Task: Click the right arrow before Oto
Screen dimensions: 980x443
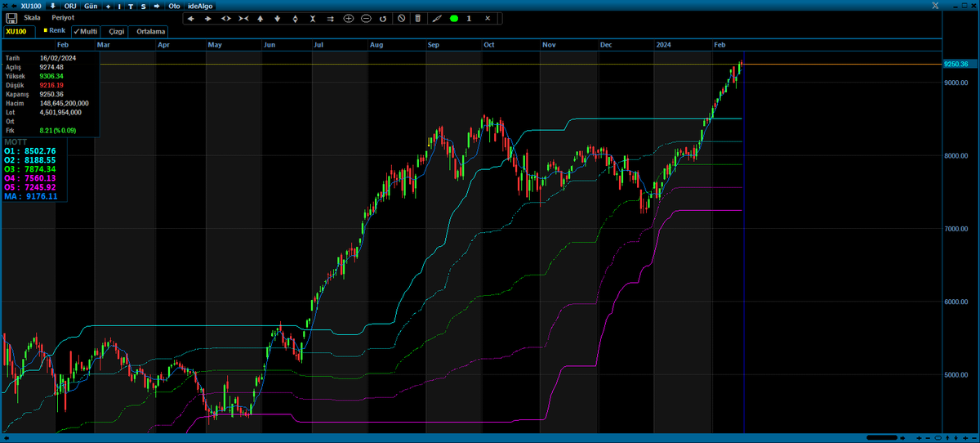Action: pyautogui.click(x=157, y=6)
